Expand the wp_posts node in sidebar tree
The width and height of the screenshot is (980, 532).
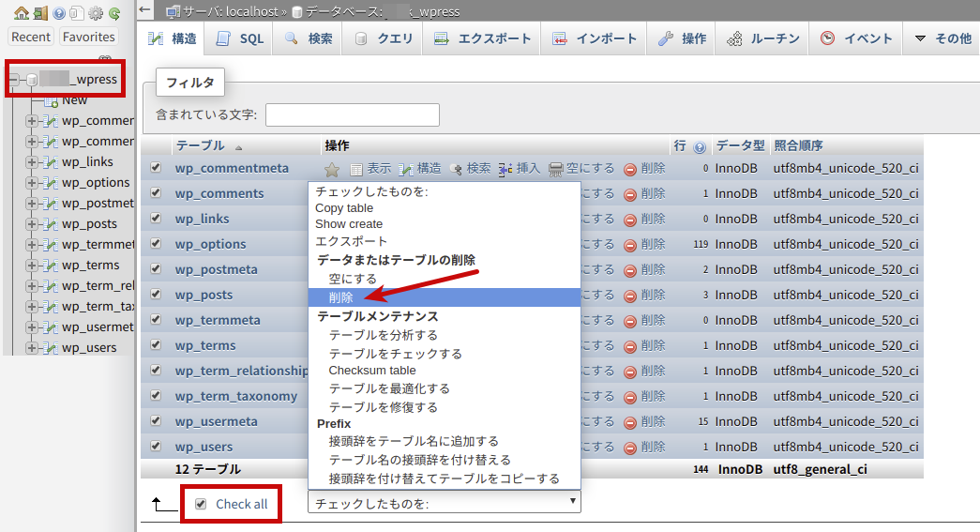31,224
